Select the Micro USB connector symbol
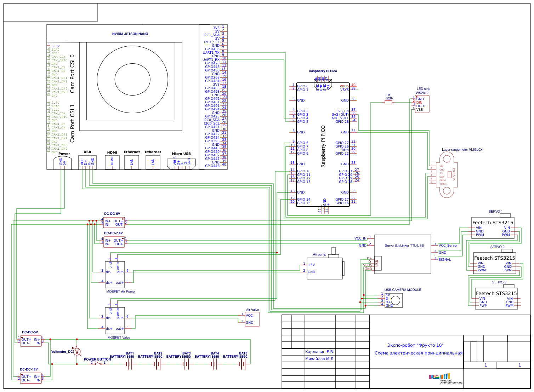 (181, 163)
